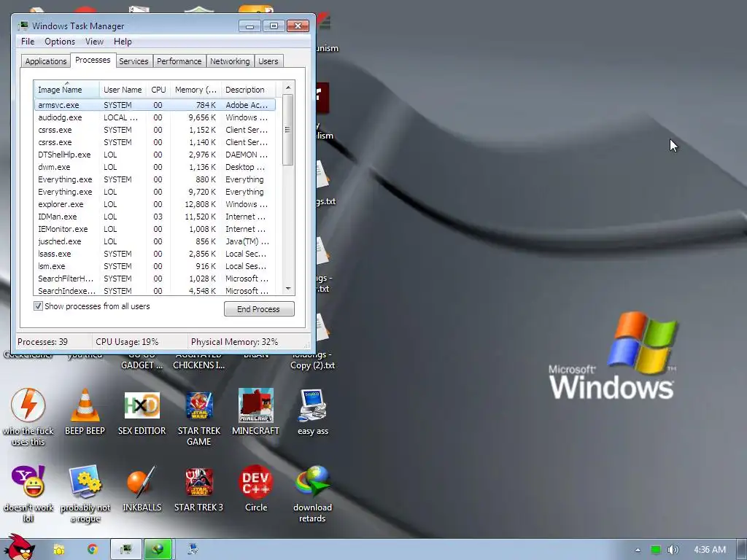This screenshot has width=747, height=560.
Task: Select the IEMonitor.exe process
Action: pos(155,228)
